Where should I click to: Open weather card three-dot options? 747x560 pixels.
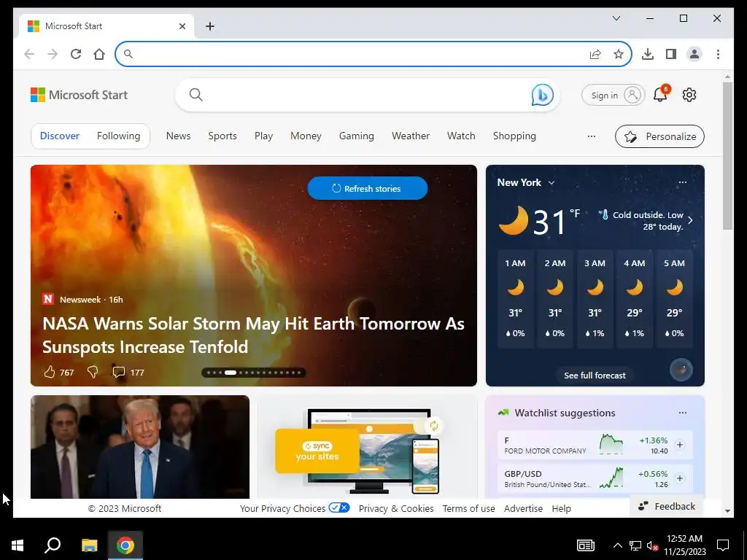[683, 182]
